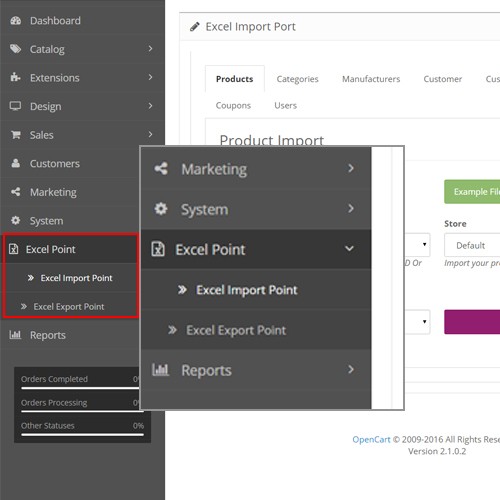Switch to the Categories tab
Image resolution: width=500 pixels, height=500 pixels.
coord(297,79)
